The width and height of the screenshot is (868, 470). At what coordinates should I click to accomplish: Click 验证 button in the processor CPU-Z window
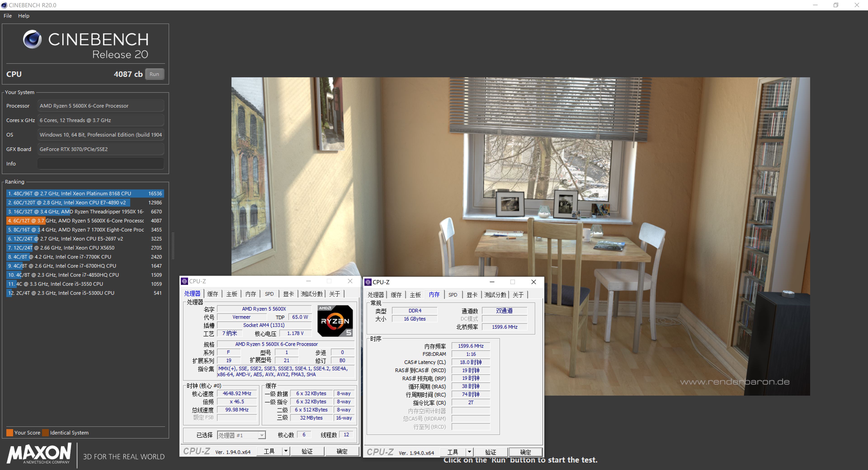307,451
